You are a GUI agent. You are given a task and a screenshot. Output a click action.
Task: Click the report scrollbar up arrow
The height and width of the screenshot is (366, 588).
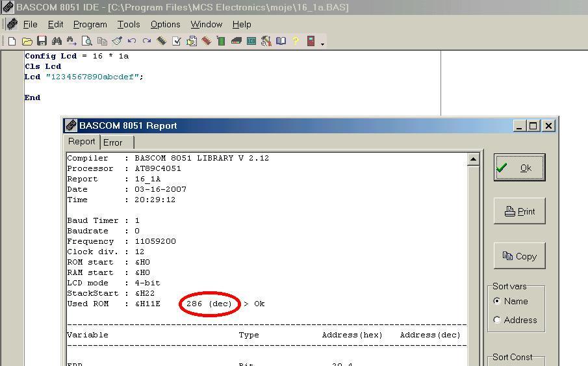[x=473, y=159]
